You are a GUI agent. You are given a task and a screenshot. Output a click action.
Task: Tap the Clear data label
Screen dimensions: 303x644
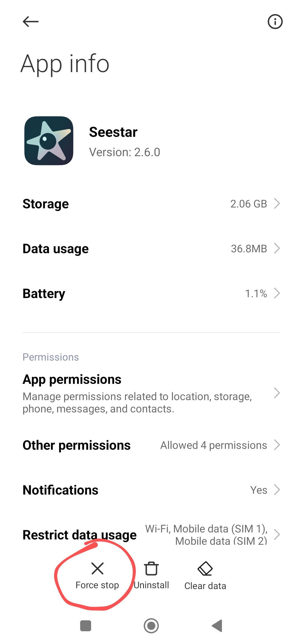pos(205,586)
